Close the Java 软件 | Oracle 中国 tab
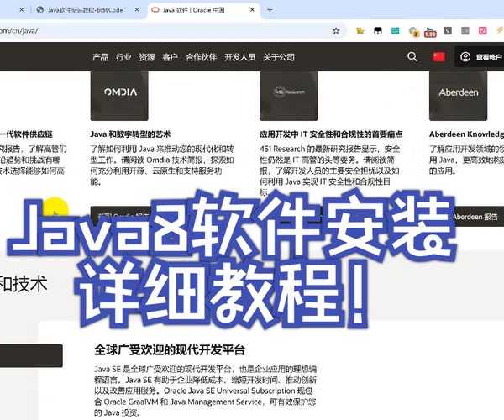This screenshot has width=504, height=420. [x=252, y=10]
